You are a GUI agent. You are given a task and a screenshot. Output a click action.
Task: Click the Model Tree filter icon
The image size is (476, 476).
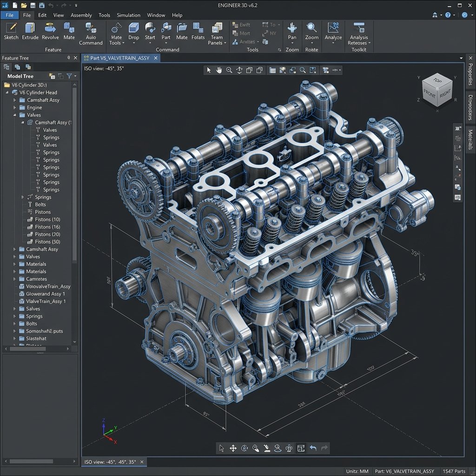(x=70, y=76)
